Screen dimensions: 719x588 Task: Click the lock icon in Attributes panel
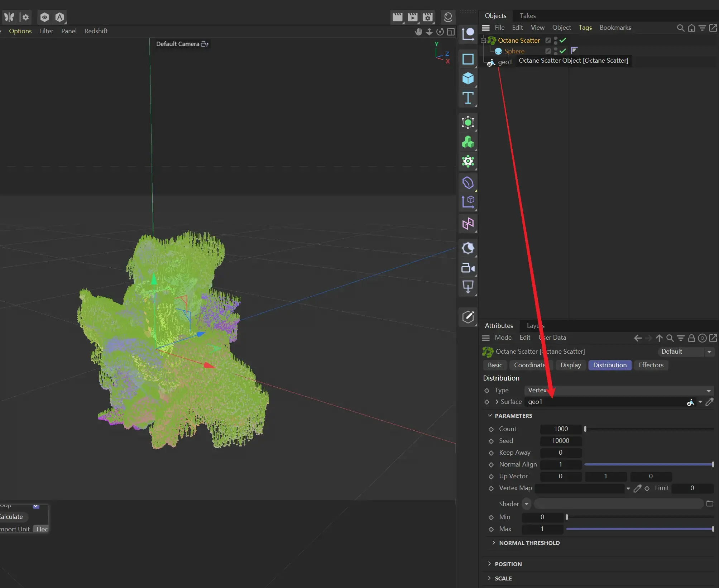(692, 338)
